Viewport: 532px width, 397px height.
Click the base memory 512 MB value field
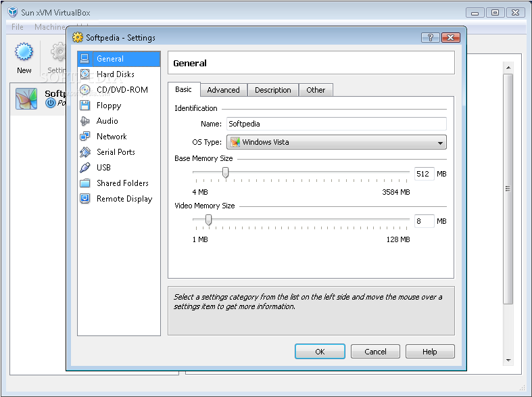click(424, 174)
